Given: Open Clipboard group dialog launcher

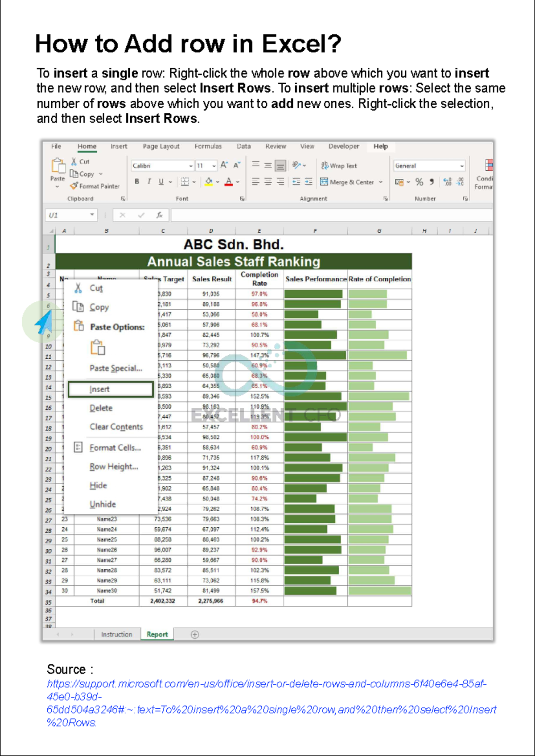Looking at the screenshot, I should coord(123,199).
